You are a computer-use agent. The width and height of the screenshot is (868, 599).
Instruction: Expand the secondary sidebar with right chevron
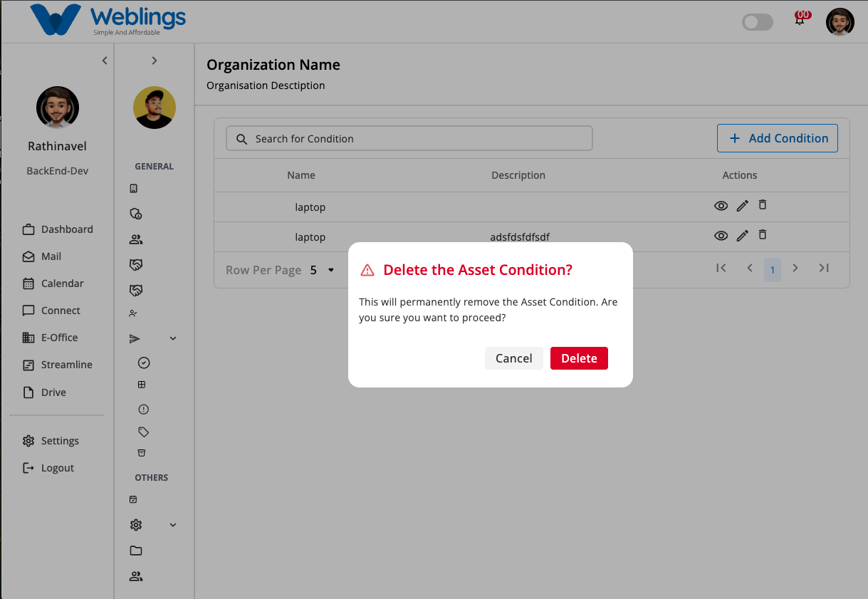[155, 61]
